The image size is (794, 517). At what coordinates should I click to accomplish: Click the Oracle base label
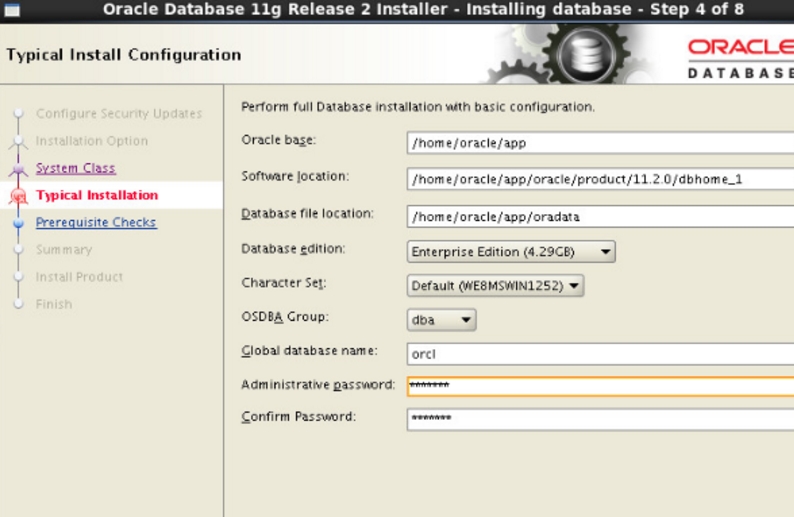tap(279, 140)
